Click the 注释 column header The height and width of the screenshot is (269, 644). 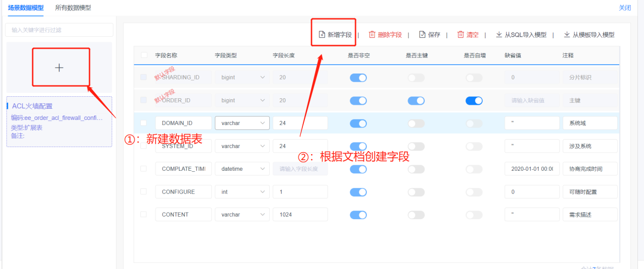pos(568,55)
